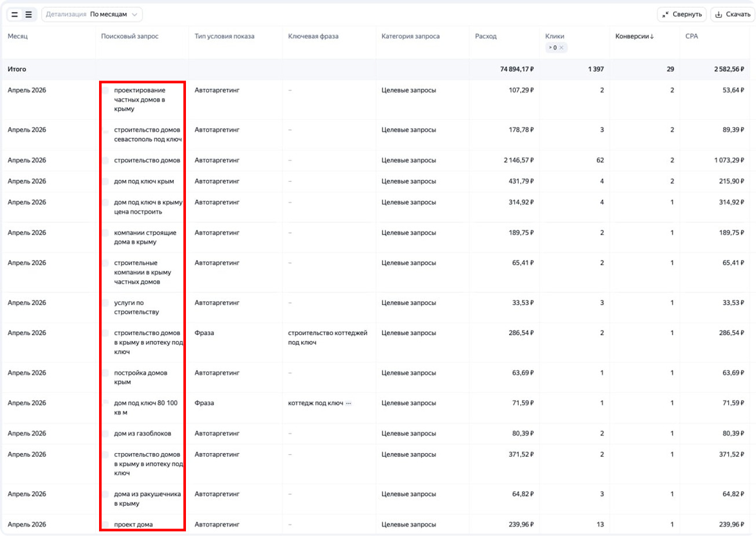Click the Поисковый запрос column header
The width and height of the screenshot is (756, 536).
130,36
